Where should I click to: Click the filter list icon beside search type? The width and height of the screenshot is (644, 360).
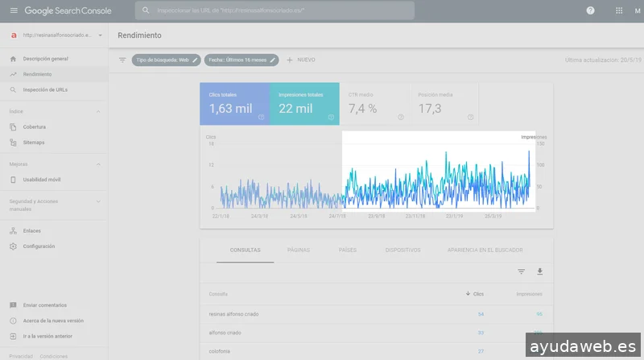(122, 60)
